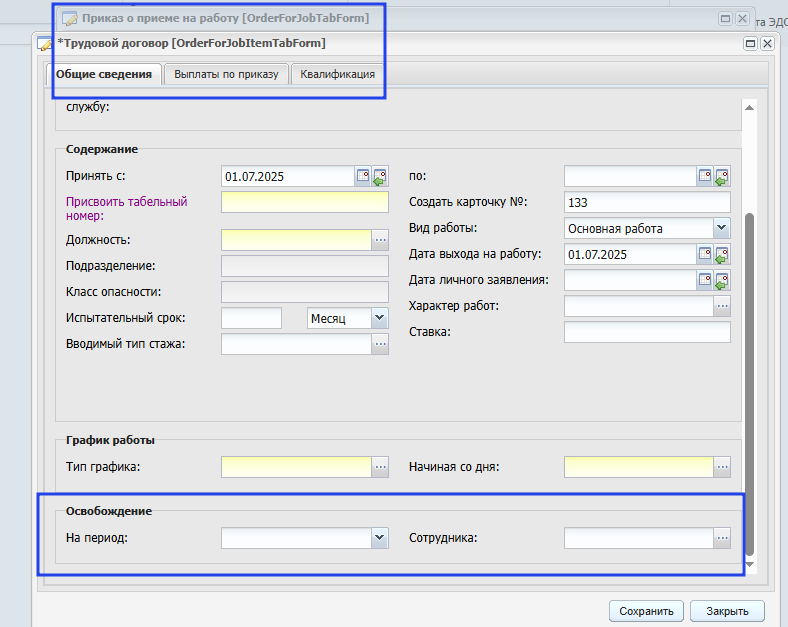Focus the по end date field
Image resolution: width=788 pixels, height=627 pixels.
(631, 177)
